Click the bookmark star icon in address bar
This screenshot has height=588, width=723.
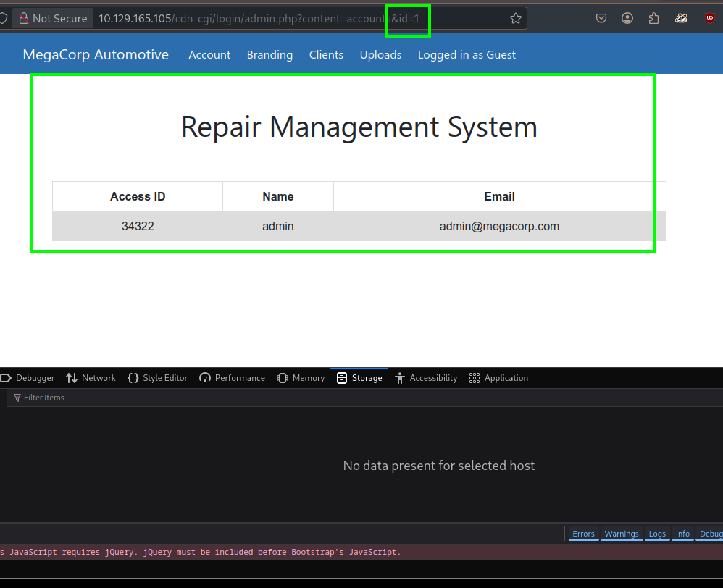coord(516,18)
